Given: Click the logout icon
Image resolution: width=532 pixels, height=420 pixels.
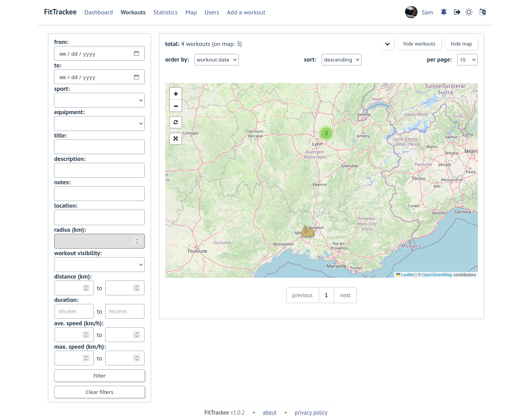Looking at the screenshot, I should (456, 12).
